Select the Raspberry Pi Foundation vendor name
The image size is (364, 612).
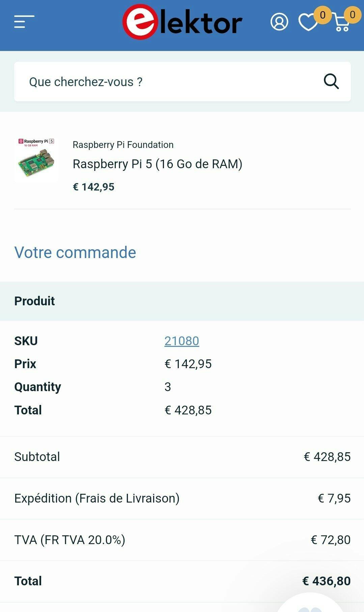click(x=123, y=145)
